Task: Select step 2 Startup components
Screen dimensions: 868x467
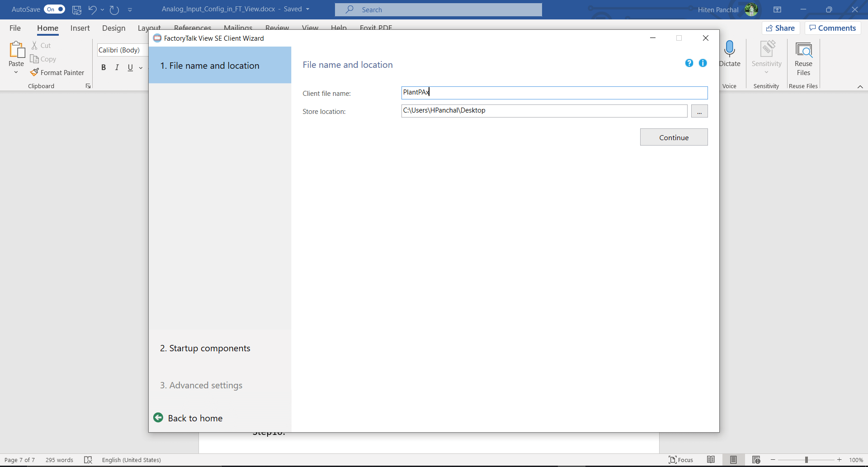Action: coord(205,348)
